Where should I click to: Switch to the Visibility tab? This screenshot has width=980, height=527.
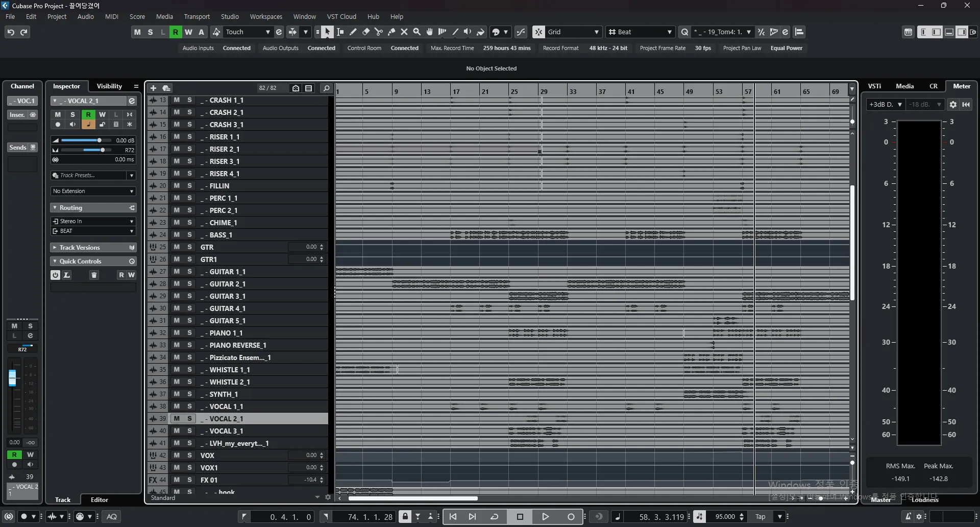point(109,86)
